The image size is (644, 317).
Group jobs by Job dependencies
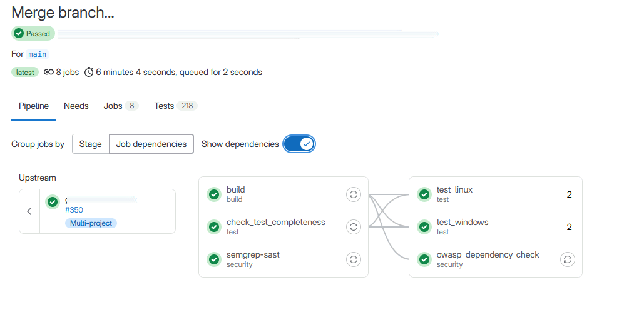point(151,144)
